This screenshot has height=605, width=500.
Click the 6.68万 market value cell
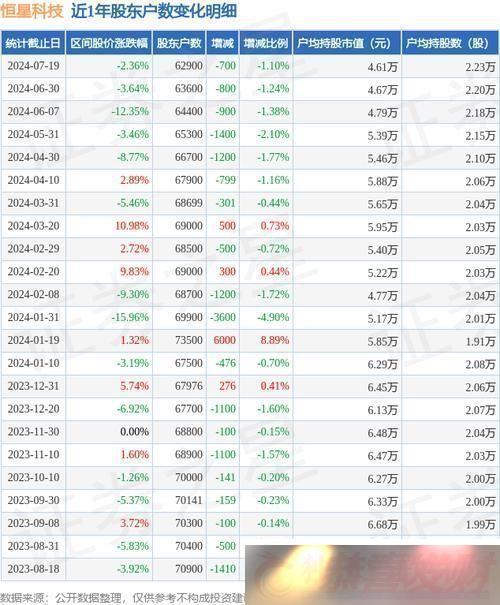(x=382, y=524)
